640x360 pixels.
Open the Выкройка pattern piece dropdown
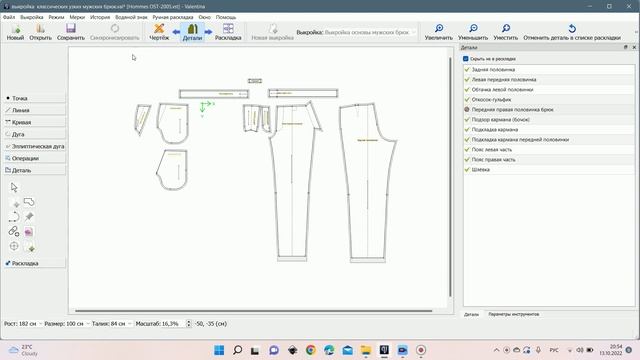pos(371,32)
